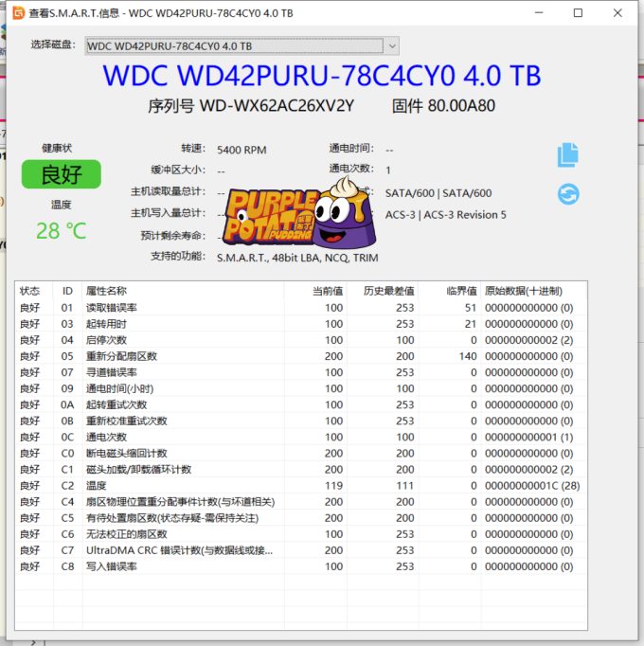Click the 临界值 column header
The image size is (644, 646).
click(x=450, y=291)
